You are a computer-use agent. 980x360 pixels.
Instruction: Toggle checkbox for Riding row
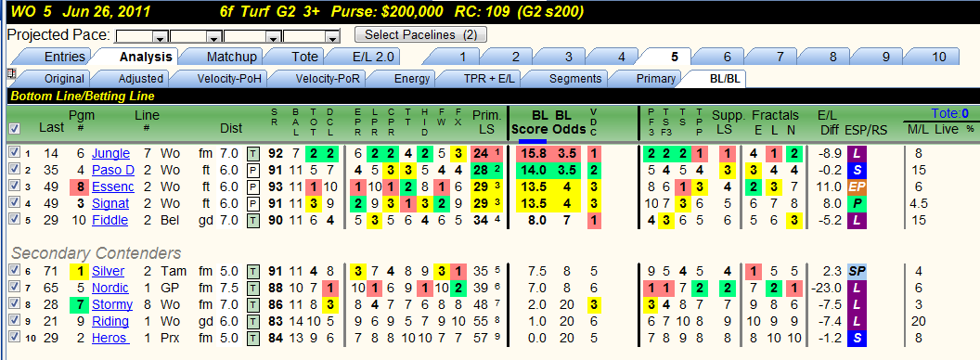coord(14,321)
